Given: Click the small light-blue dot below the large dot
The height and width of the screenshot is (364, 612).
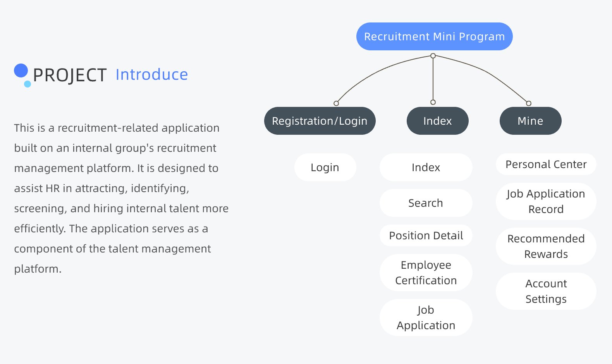Looking at the screenshot, I should 28,84.
